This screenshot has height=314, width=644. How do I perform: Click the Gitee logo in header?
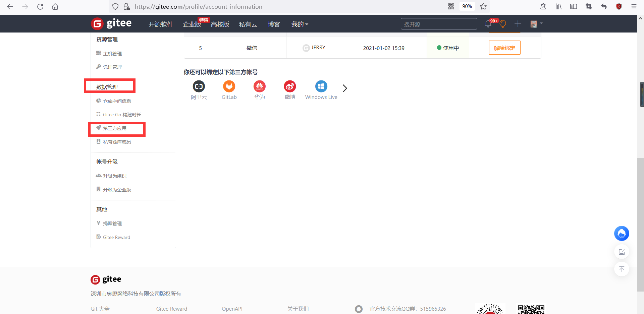(x=111, y=23)
